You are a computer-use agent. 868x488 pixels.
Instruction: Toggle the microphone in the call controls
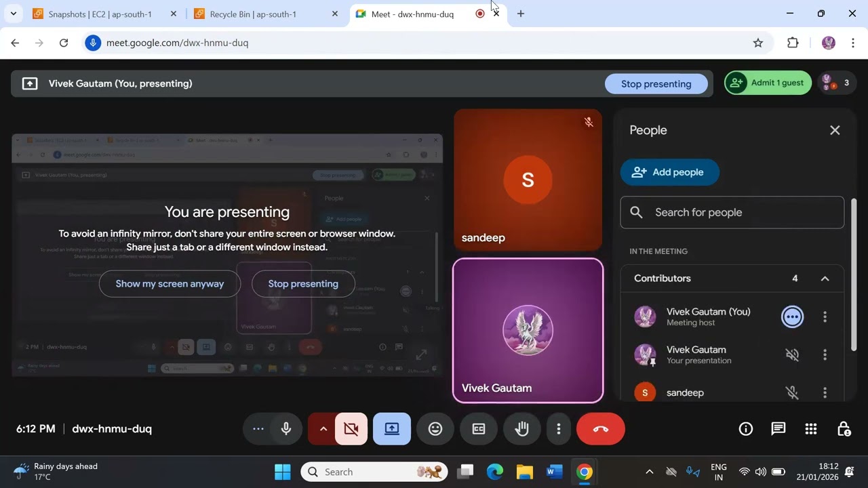click(286, 429)
